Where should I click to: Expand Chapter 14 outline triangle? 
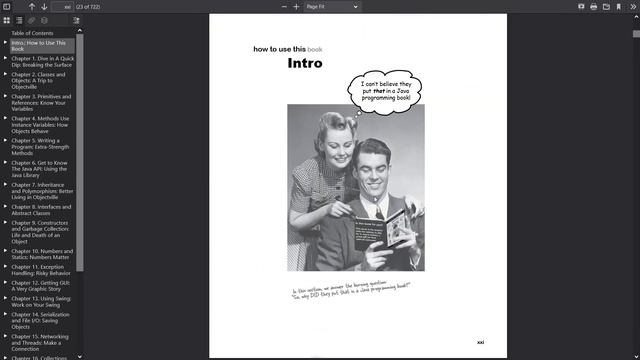pos(5,314)
